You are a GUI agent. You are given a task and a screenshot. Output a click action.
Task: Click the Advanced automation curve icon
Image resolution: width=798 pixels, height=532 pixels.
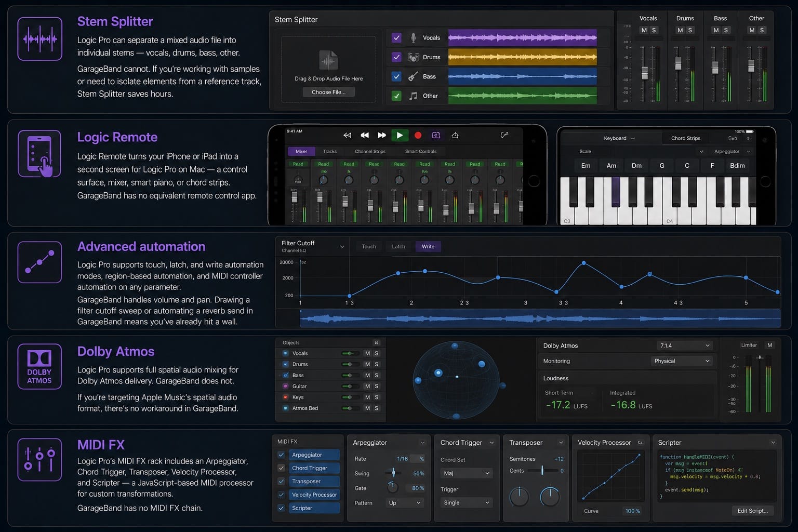coord(40,262)
